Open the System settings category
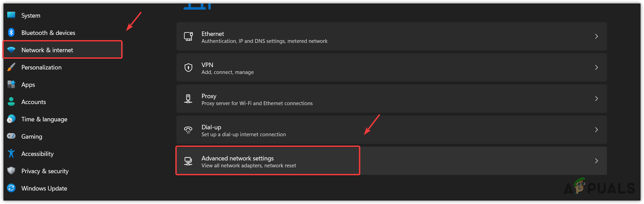The image size is (644, 204). click(x=31, y=16)
